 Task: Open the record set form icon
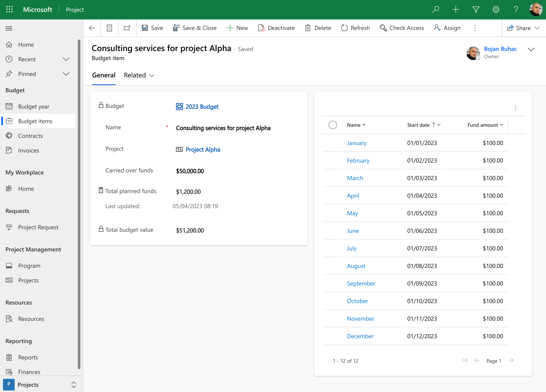pos(109,28)
